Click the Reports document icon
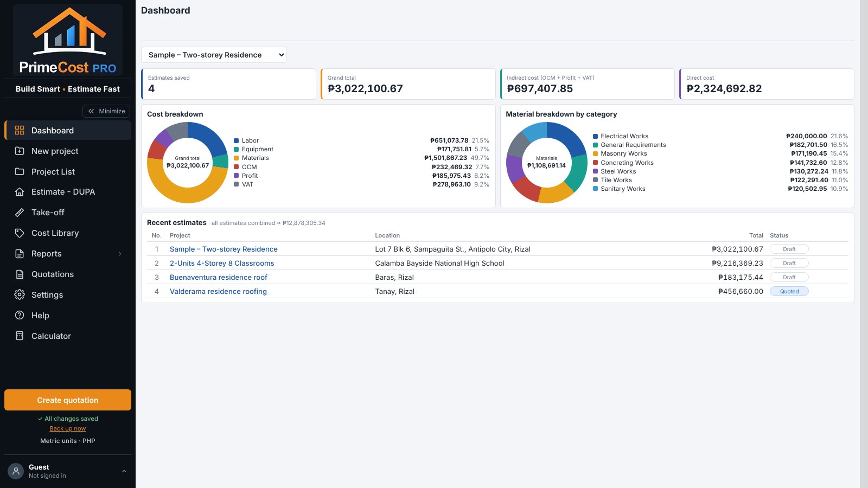 click(20, 254)
